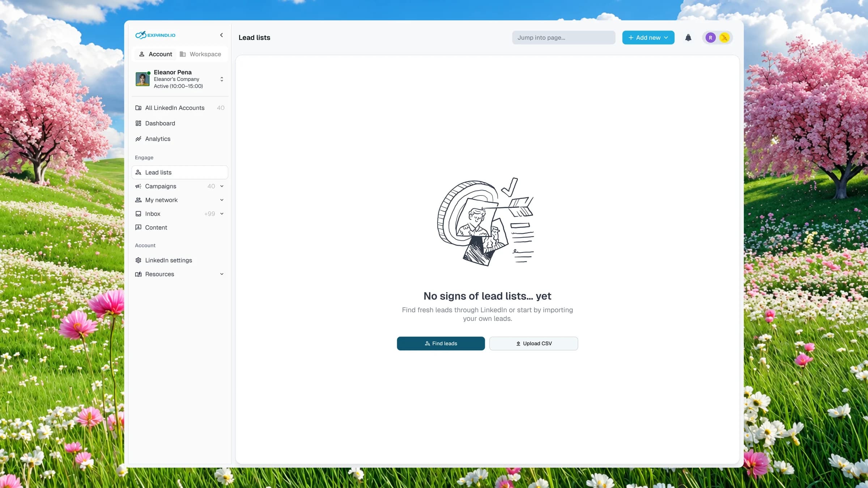Switch to the Workspace tab

[200, 54]
